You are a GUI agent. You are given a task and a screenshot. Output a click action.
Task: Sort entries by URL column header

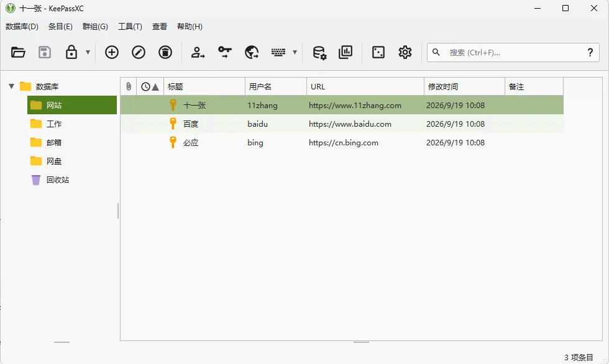click(365, 86)
